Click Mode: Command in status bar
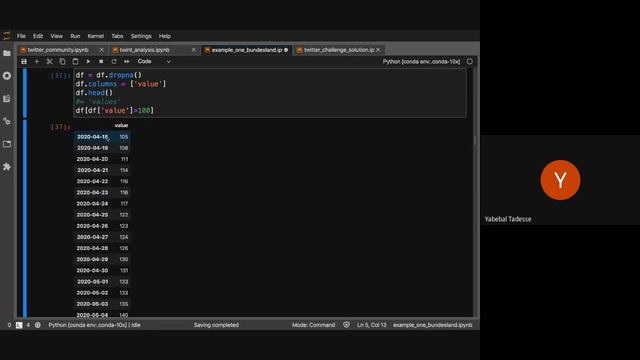The height and width of the screenshot is (360, 640). point(313,325)
